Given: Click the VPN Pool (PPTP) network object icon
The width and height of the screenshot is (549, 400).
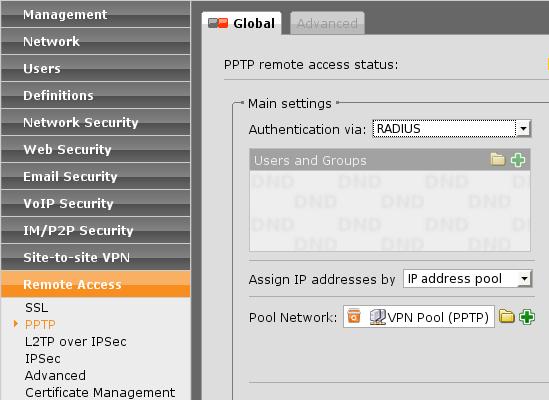Looking at the screenshot, I should (x=377, y=317).
